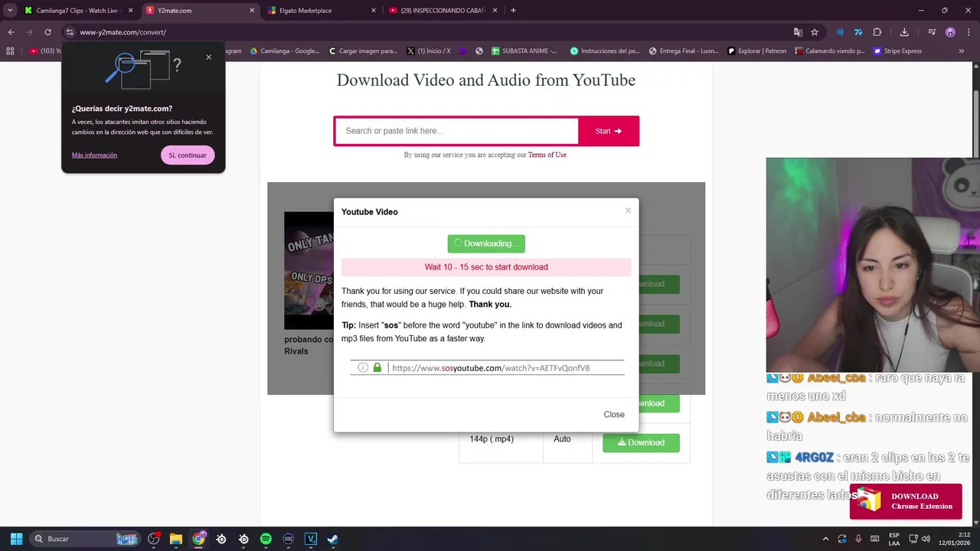
Task: Open the Terms of Use link
Action: click(547, 155)
